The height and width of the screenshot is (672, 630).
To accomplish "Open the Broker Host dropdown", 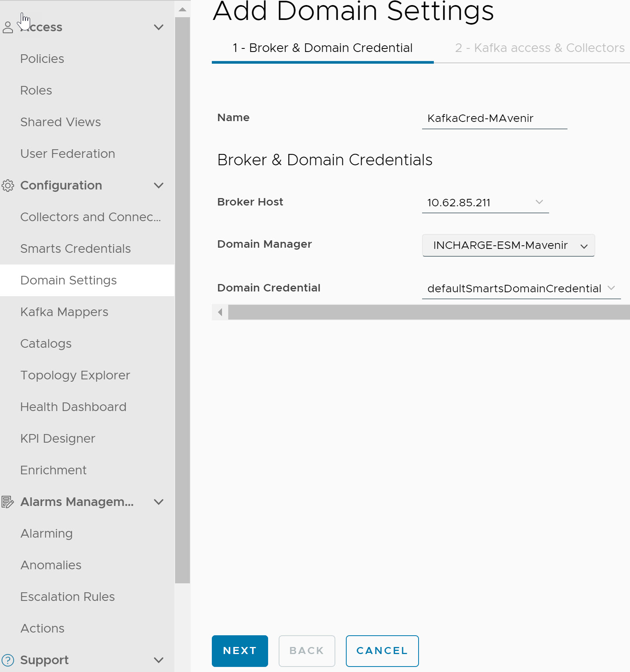I will click(x=485, y=203).
